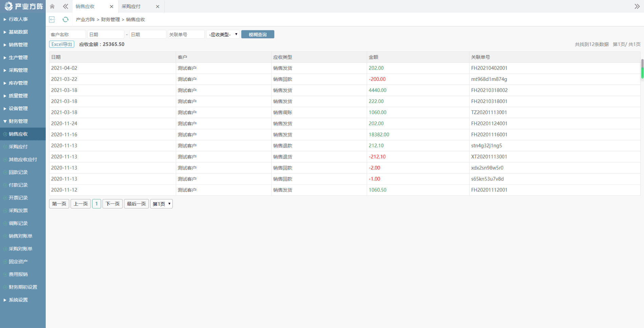This screenshot has width=644, height=328.
Task: Open the 应收类型 dropdown filter
Action: (x=223, y=35)
